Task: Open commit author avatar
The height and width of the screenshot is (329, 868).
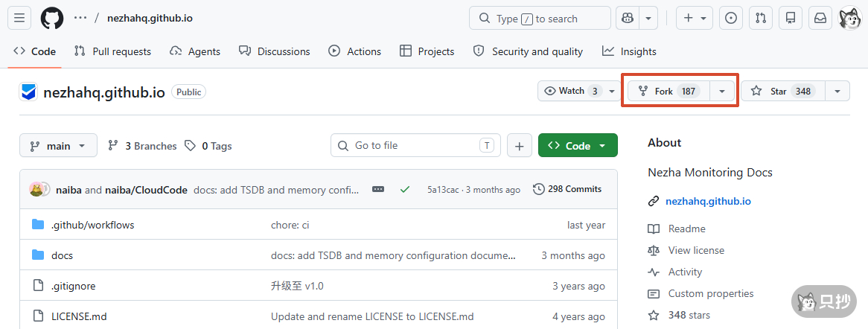Action: tap(38, 189)
